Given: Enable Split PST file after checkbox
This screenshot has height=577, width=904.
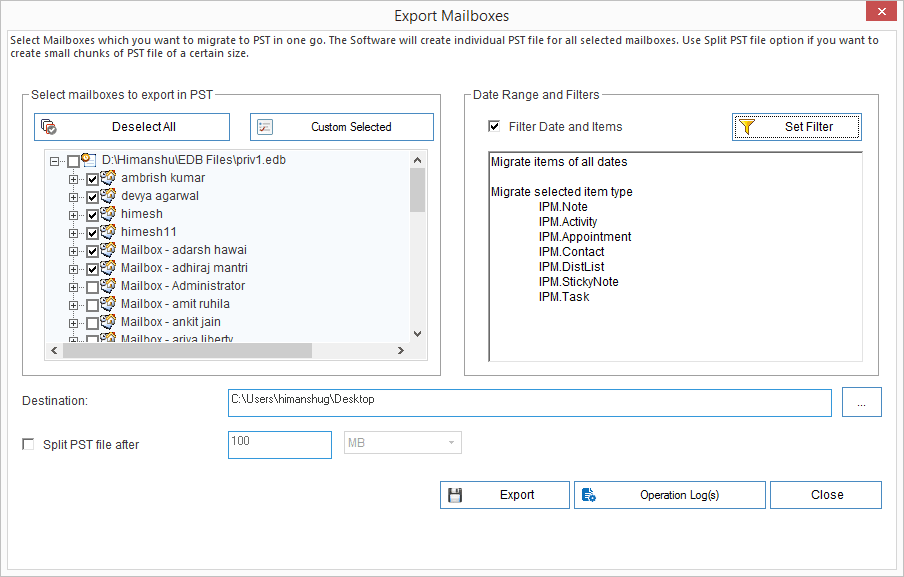Looking at the screenshot, I should (x=28, y=444).
